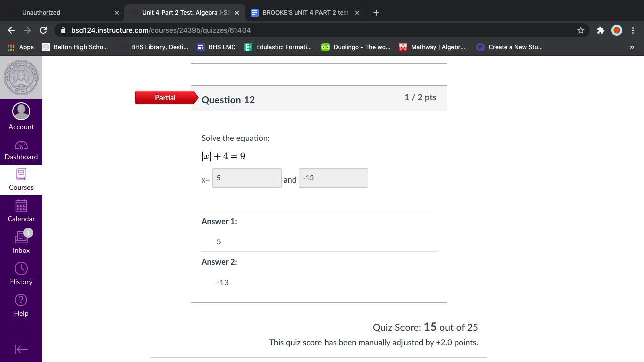
Task: Open the Chrome profile avatar
Action: (x=617, y=30)
